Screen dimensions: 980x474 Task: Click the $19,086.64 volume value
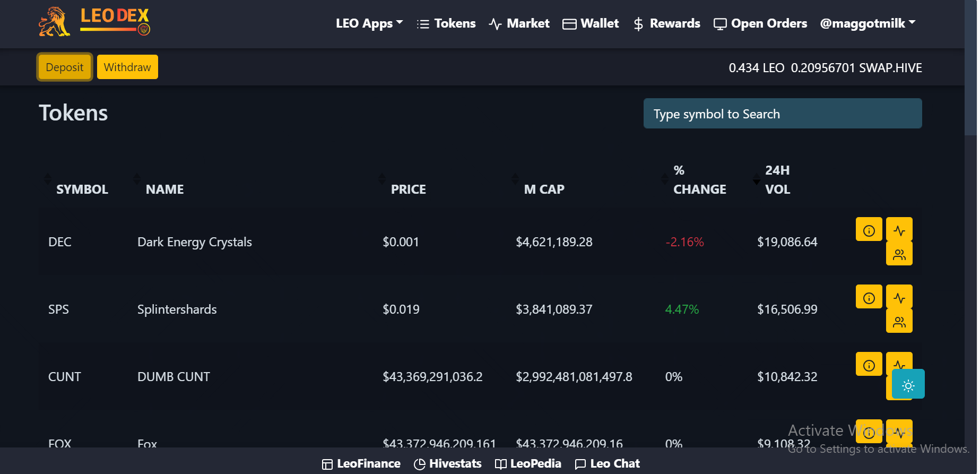click(x=787, y=242)
